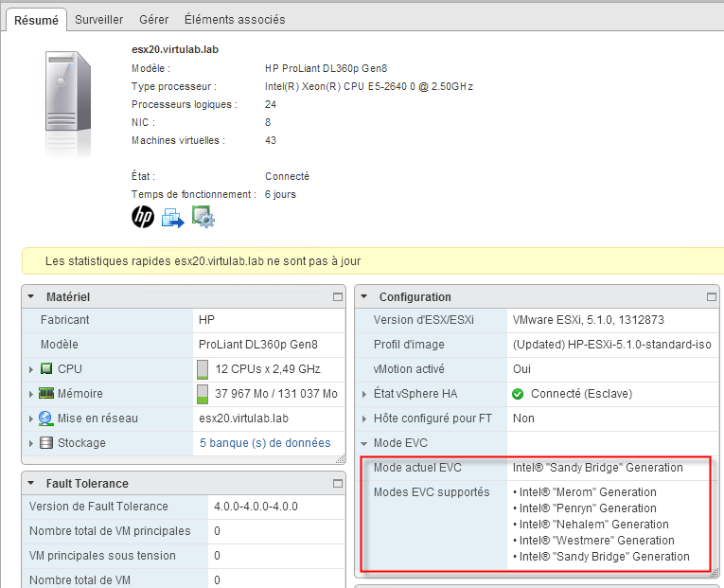Click the Mise en réseau globe icon
Image resolution: width=724 pixels, height=588 pixels.
(45, 418)
